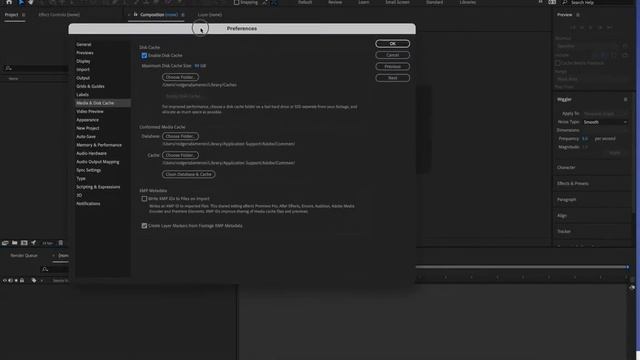
Task: Select the Auto-Save preferences category
Action: tap(86, 137)
